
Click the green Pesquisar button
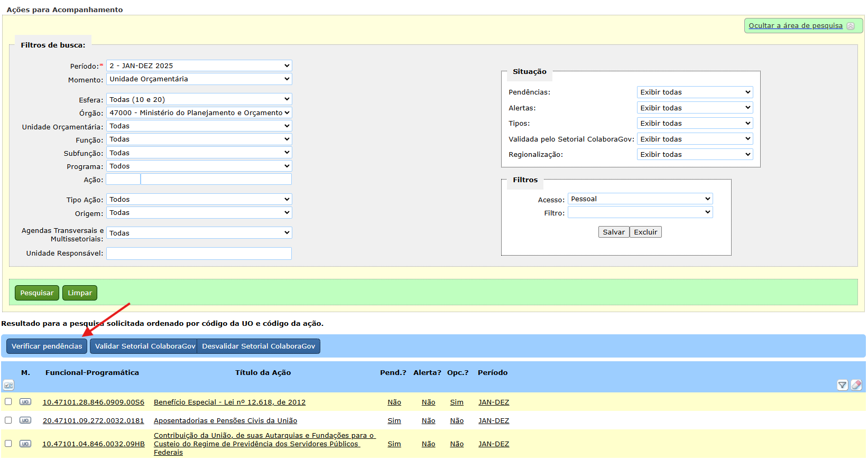tap(37, 293)
